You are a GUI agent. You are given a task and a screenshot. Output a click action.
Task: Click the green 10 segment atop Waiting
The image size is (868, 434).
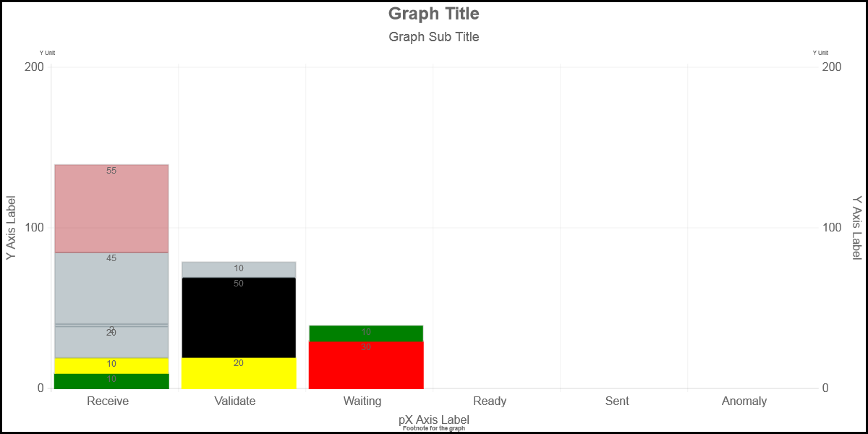[x=366, y=333]
